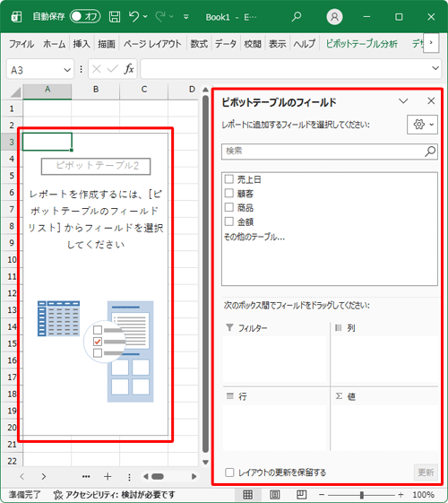Click the Save icon in title bar
The width and height of the screenshot is (448, 503).
[115, 17]
